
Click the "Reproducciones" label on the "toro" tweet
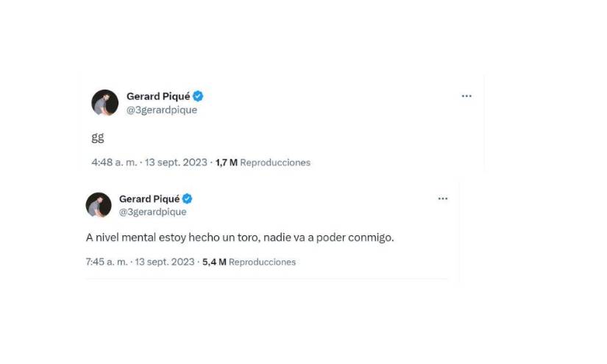point(262,262)
